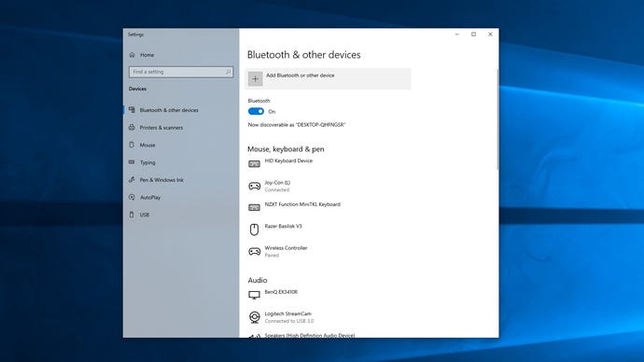Click the NZXT keyboard icon
Image resolution: width=644 pixels, height=362 pixels.
coord(254,207)
